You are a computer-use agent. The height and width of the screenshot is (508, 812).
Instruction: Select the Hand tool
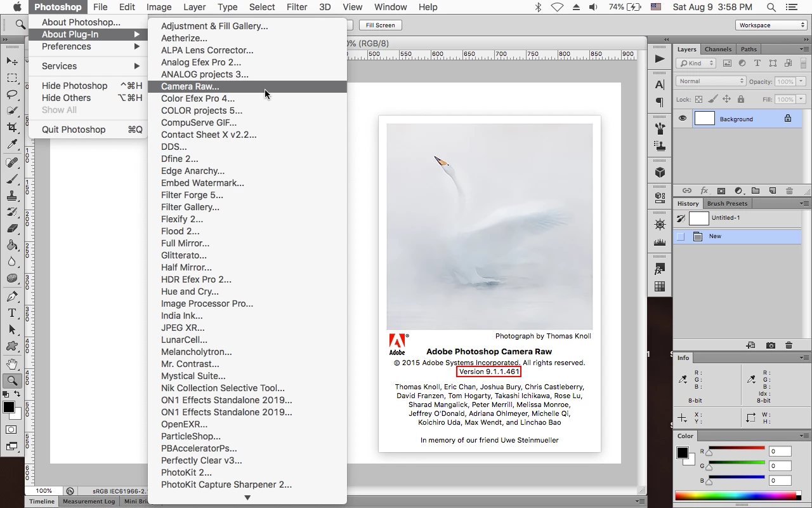tap(12, 364)
